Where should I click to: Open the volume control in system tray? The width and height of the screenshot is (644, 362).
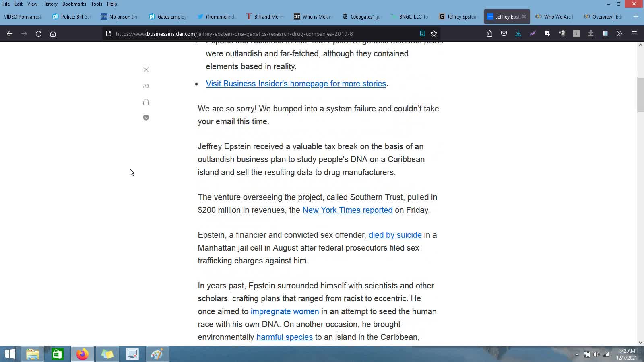click(x=596, y=354)
